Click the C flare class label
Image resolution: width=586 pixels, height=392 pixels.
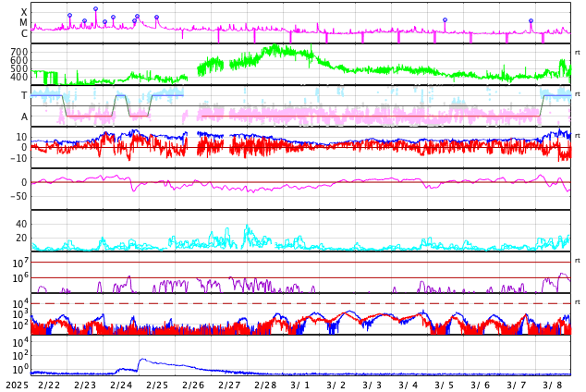point(24,33)
